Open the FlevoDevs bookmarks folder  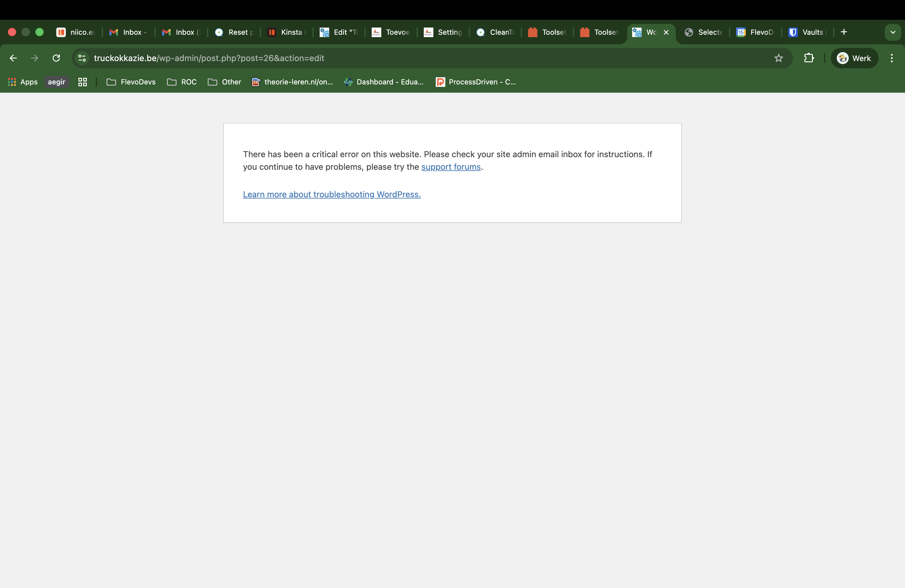[x=131, y=82]
